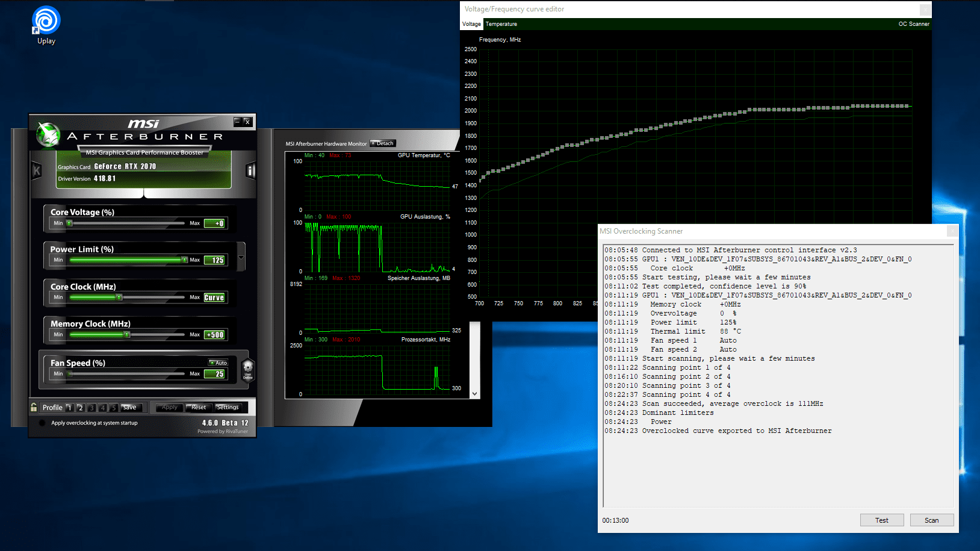The height and width of the screenshot is (551, 980).
Task: Click log line 'Scanning point 4 of 4'
Action: click(668, 394)
